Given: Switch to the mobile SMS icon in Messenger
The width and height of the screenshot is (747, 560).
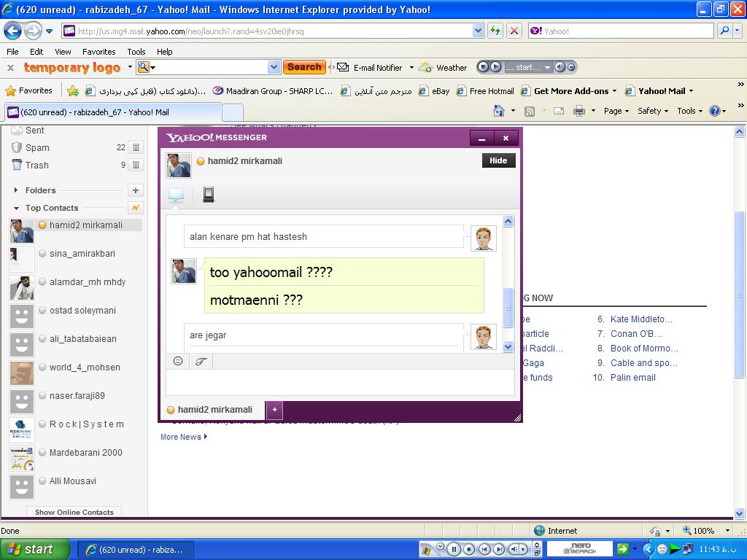Looking at the screenshot, I should 208,194.
